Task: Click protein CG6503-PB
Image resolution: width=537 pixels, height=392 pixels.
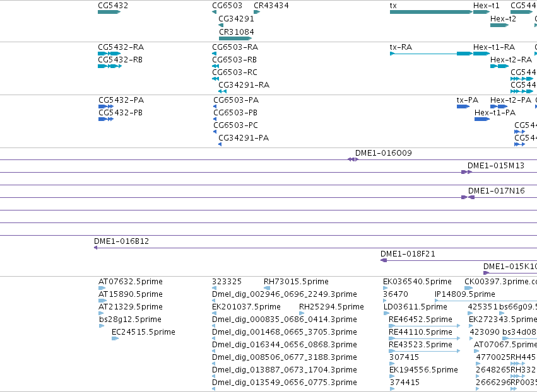Action: point(215,119)
